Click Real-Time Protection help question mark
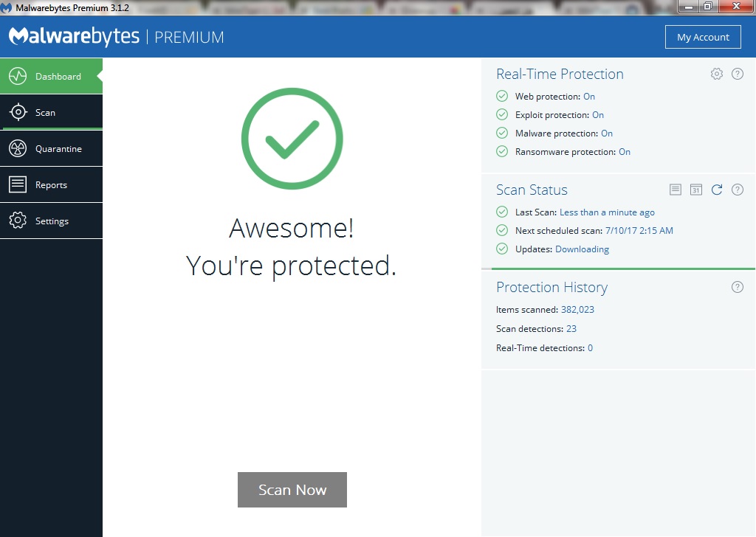The height and width of the screenshot is (537, 756). [x=737, y=74]
